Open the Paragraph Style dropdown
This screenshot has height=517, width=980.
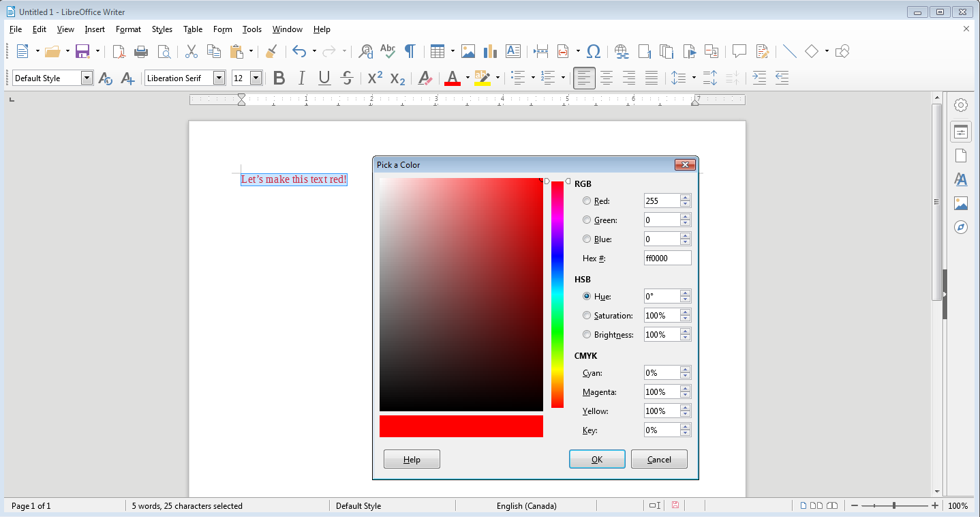[87, 78]
